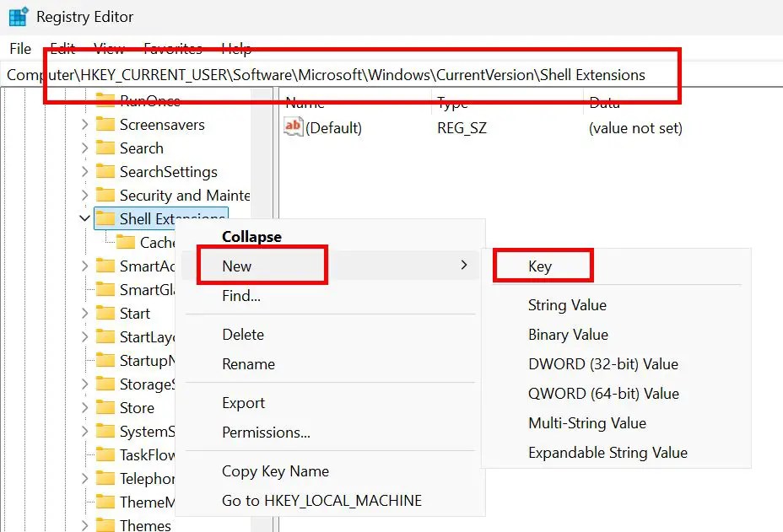Open the New submenu entry

tap(330, 266)
